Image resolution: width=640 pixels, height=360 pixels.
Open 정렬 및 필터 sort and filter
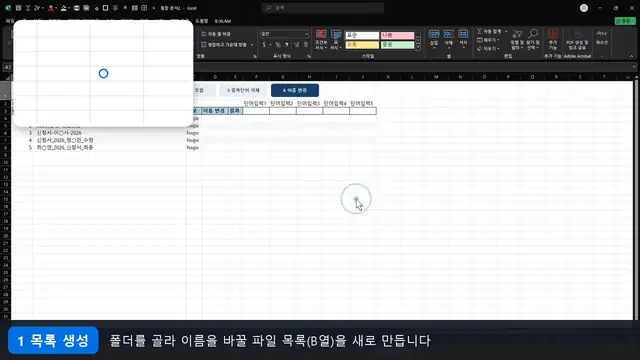pyautogui.click(x=517, y=40)
